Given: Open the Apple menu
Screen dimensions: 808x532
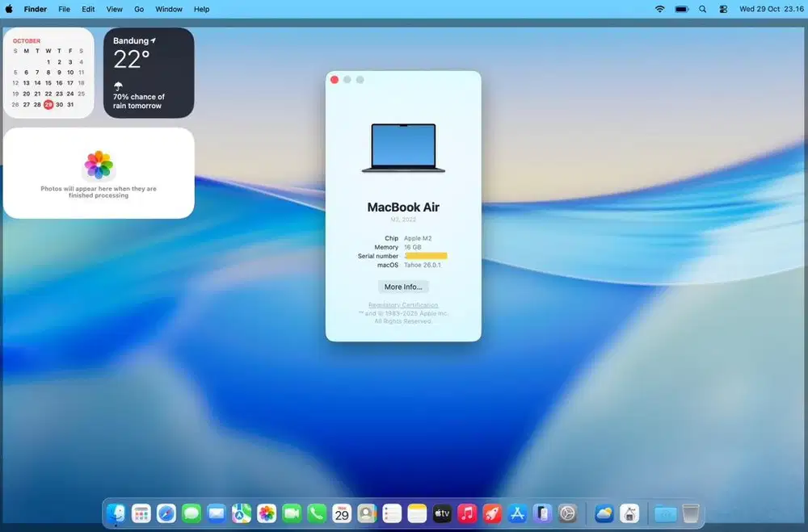Looking at the screenshot, I should click(x=9, y=9).
